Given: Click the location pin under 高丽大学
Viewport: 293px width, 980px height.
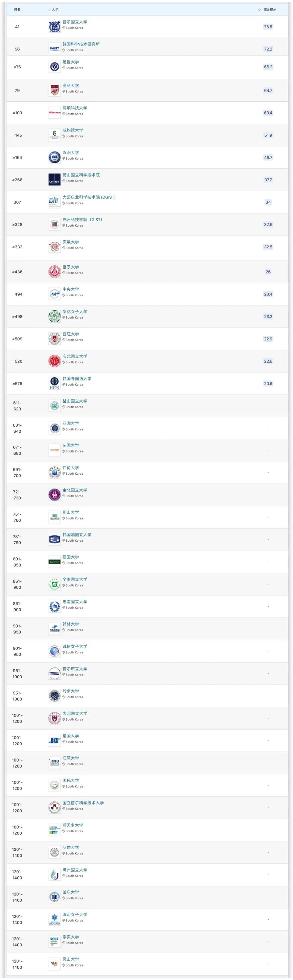Looking at the screenshot, I should (x=63, y=91).
